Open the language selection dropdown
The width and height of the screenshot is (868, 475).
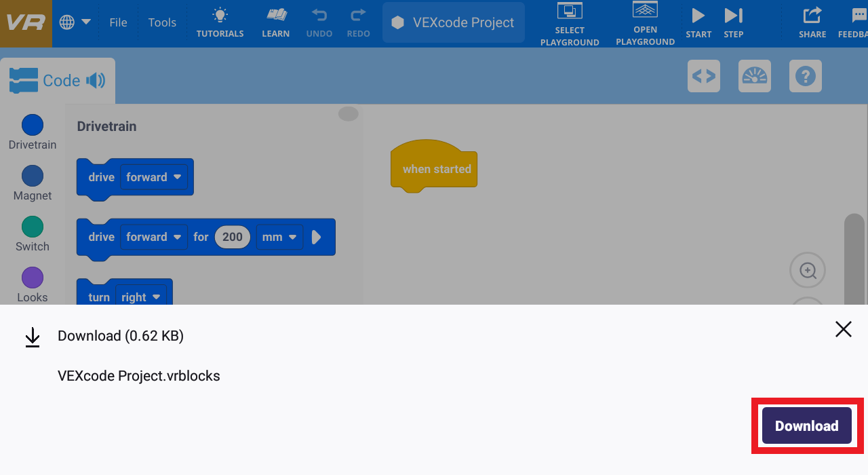75,22
